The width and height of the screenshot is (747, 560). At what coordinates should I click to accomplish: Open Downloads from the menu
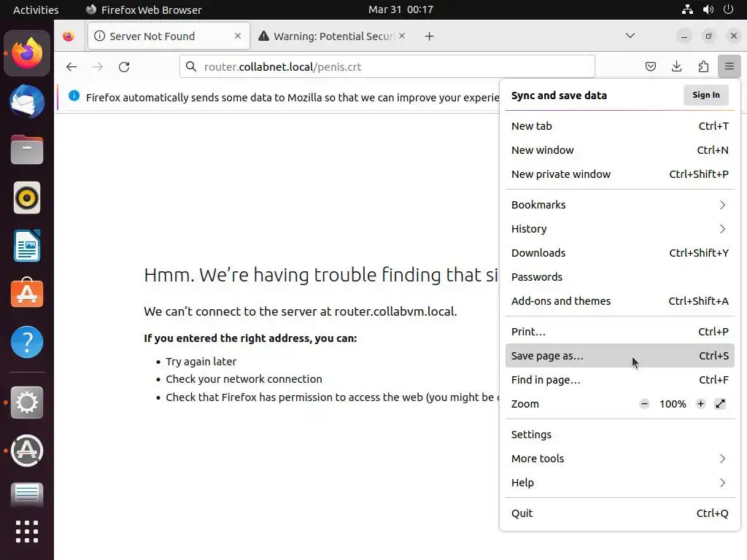tap(619, 253)
